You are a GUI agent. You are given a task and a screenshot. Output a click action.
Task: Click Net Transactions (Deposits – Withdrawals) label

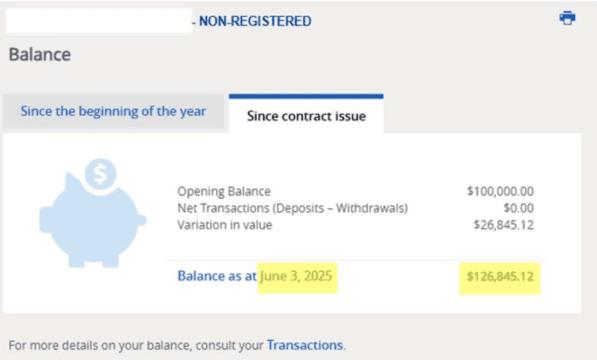(x=292, y=208)
